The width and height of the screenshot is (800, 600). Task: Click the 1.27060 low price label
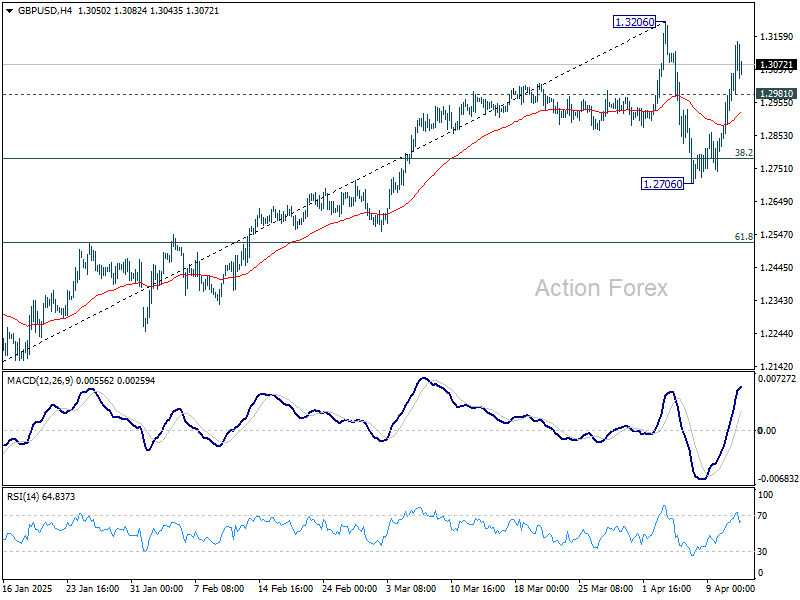coord(662,184)
